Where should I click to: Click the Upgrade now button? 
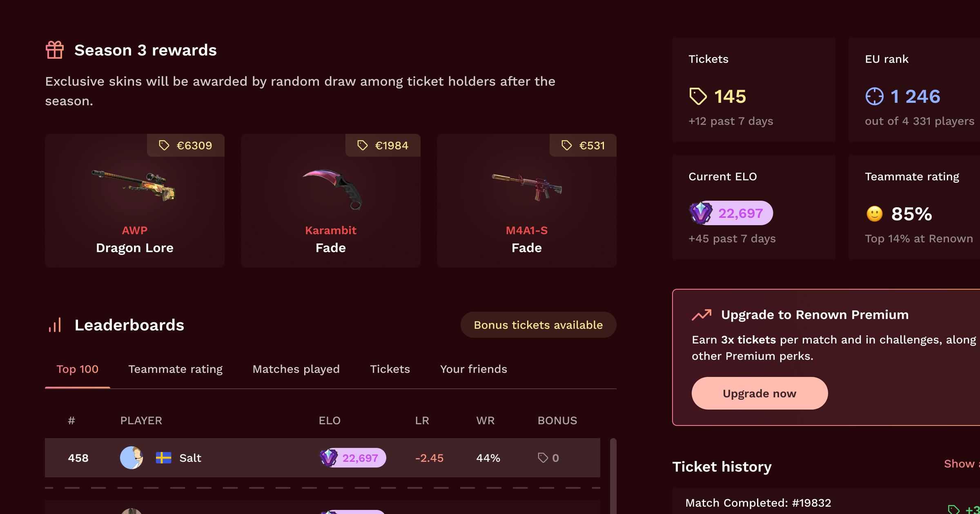coord(759,393)
